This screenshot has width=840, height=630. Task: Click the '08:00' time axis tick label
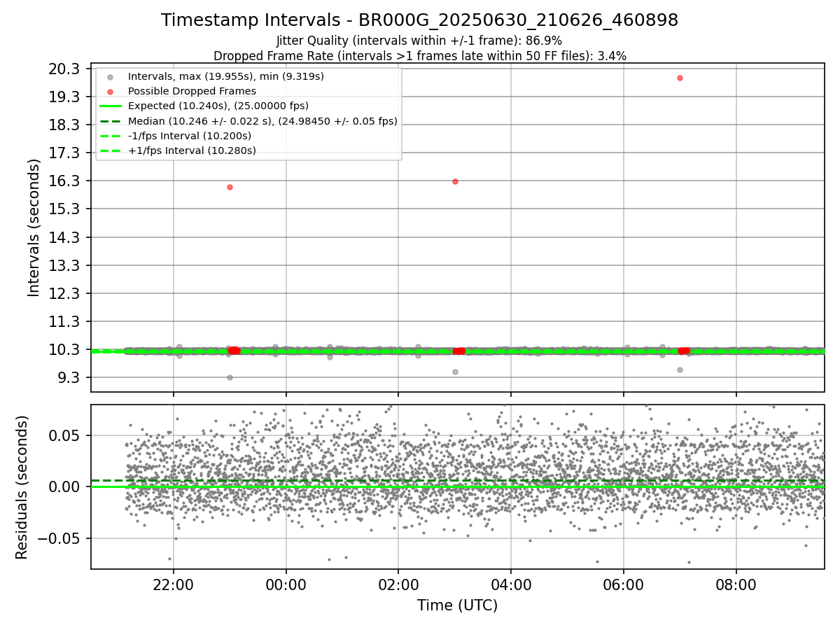pos(736,584)
